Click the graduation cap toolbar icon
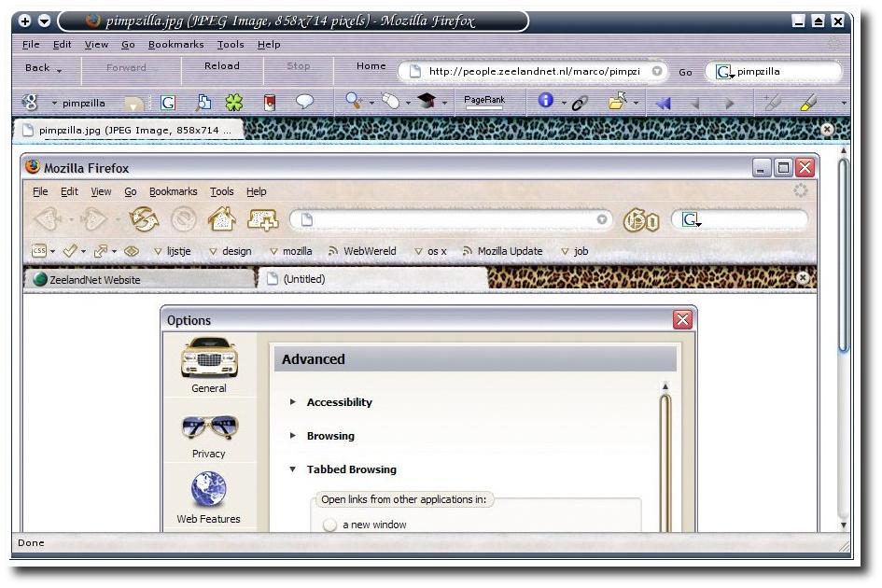882x588 pixels. (x=427, y=101)
